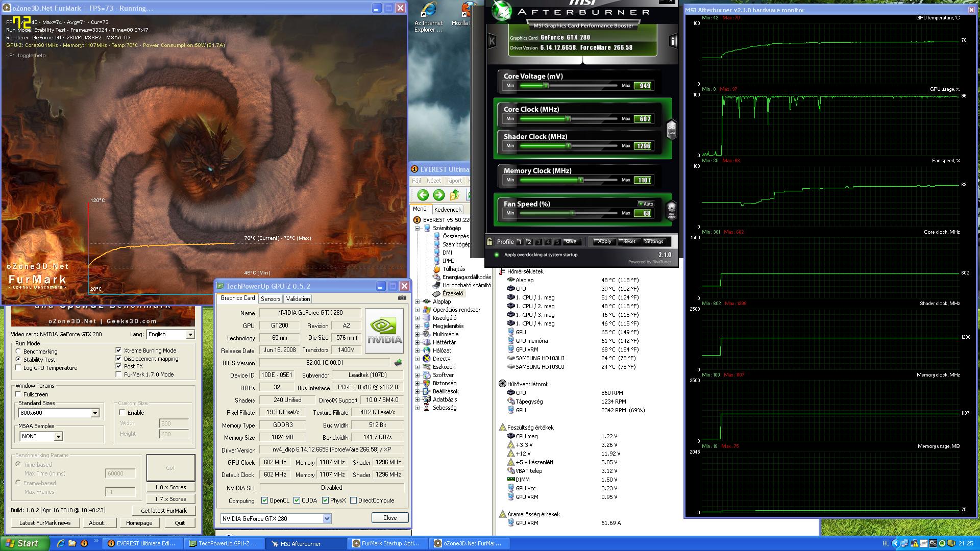980x551 pixels.
Task: Toggle fan speed Auto button
Action: [x=646, y=204]
